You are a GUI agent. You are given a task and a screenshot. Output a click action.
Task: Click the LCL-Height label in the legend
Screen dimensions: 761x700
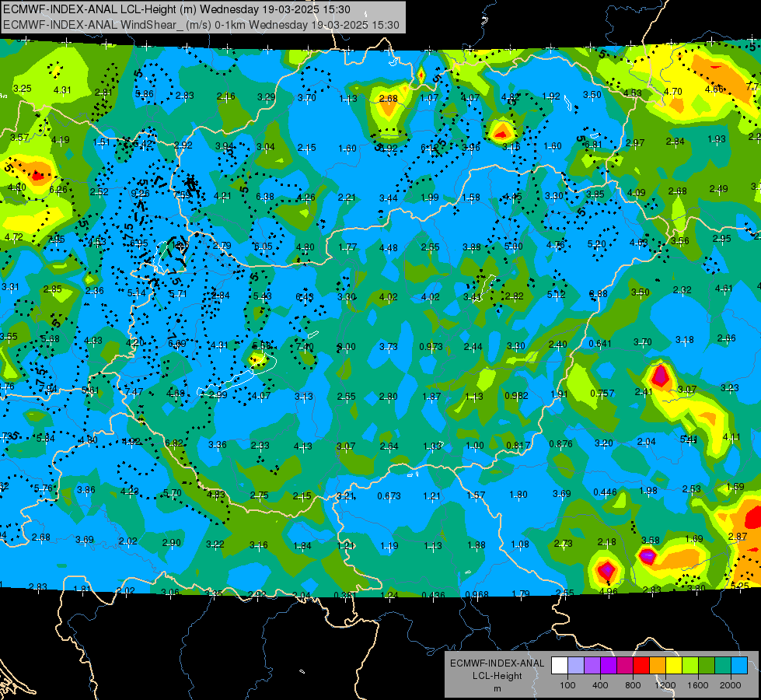click(x=497, y=676)
